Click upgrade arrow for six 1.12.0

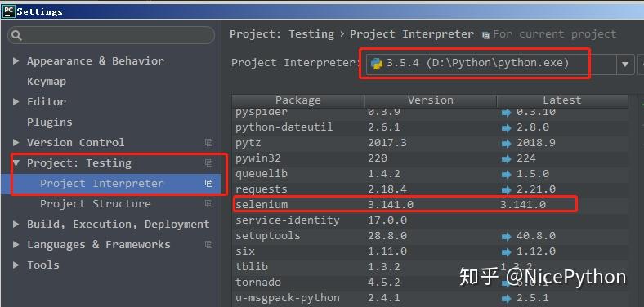click(x=506, y=252)
